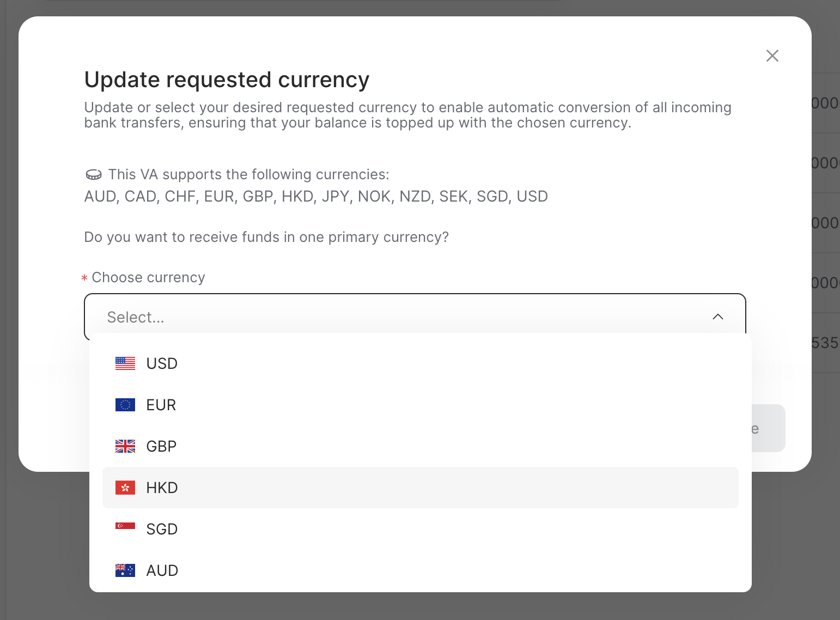Screen dimensions: 840x620
Task: Click the Choose currency field label
Action: click(x=148, y=277)
